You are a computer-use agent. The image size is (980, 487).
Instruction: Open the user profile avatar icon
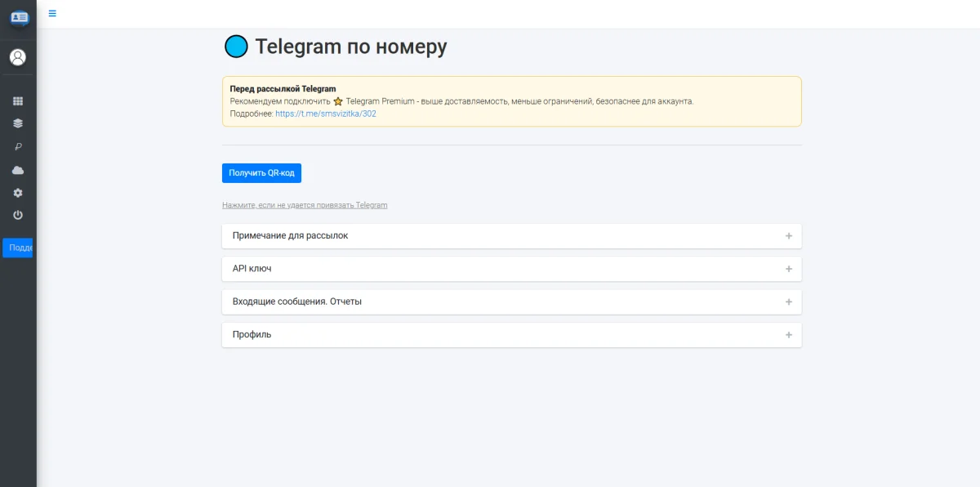coord(18,57)
